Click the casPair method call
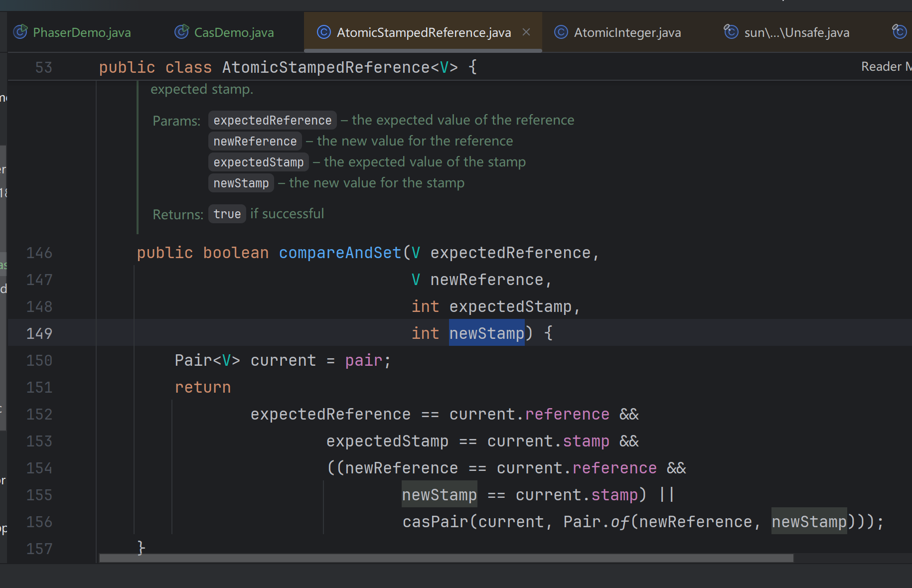 (435, 522)
